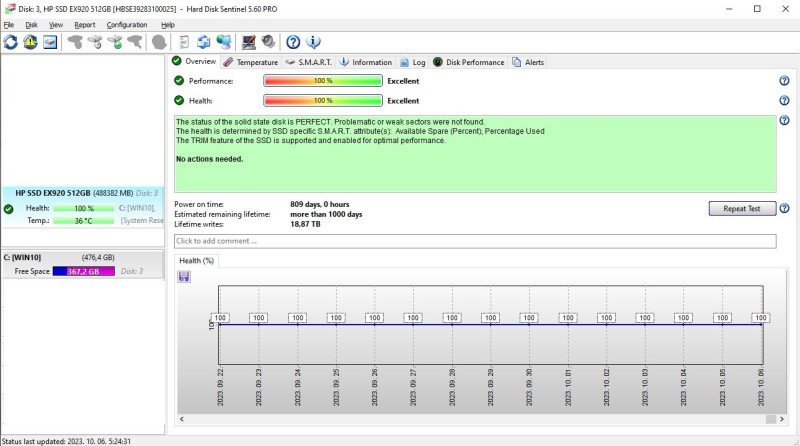Click the disk drive window toolbar icon
The image size is (800, 446).
click(50, 42)
